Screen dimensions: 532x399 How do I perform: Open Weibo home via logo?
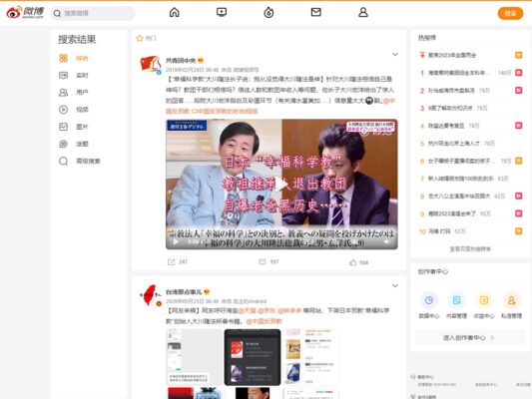25,13
